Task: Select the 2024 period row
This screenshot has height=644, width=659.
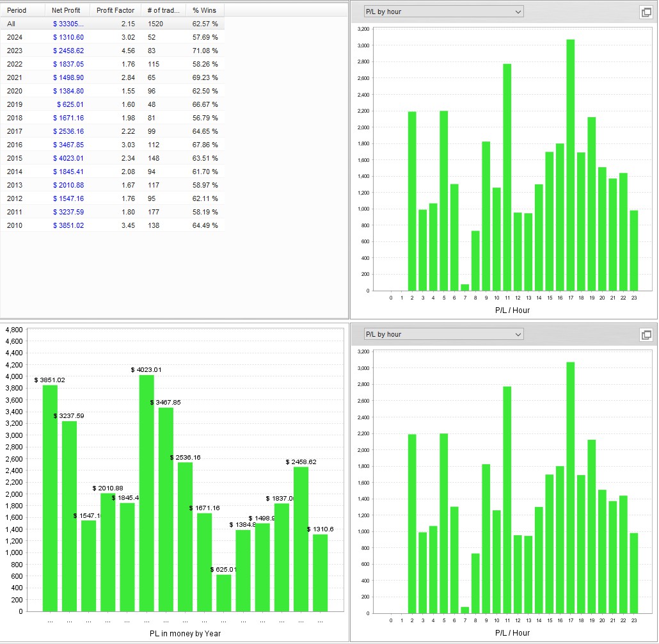Action: pos(112,37)
